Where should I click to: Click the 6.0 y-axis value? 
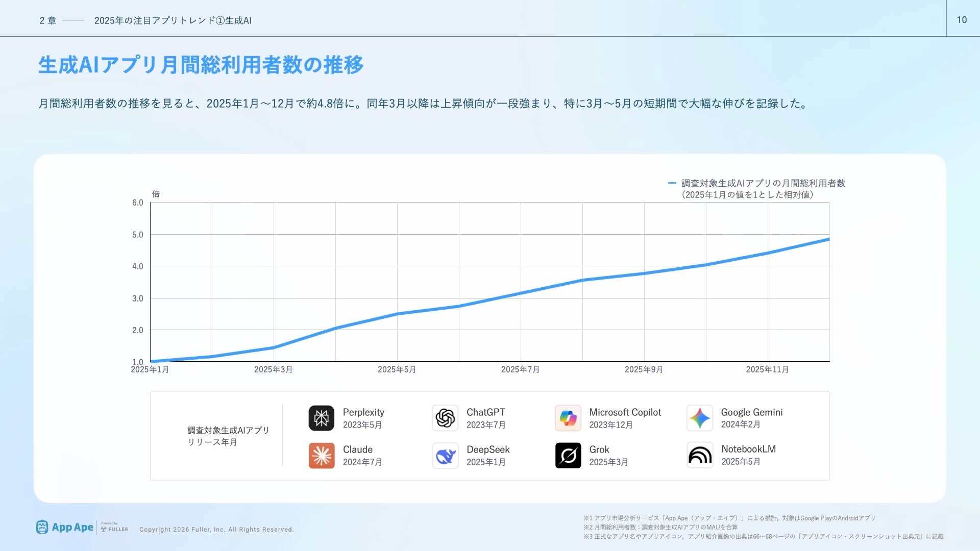[x=138, y=203]
